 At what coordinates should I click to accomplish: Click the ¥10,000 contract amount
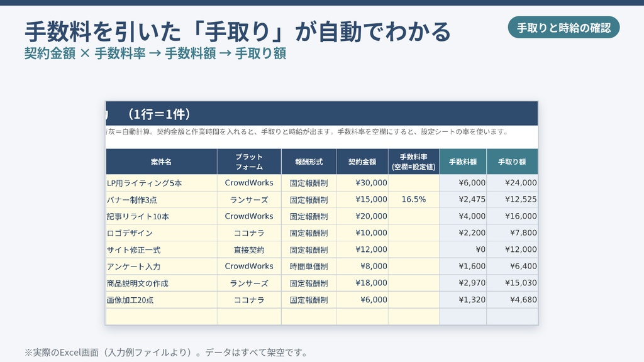pos(362,233)
